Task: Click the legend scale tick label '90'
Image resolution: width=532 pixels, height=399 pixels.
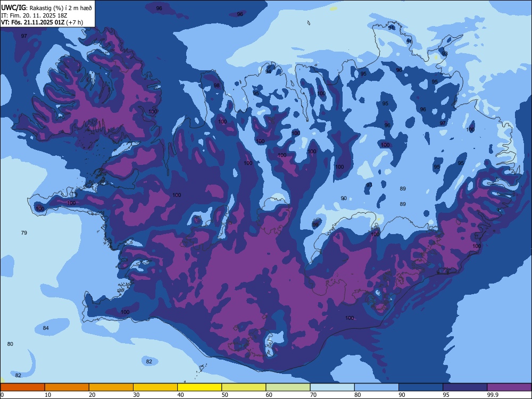Action: (402, 395)
